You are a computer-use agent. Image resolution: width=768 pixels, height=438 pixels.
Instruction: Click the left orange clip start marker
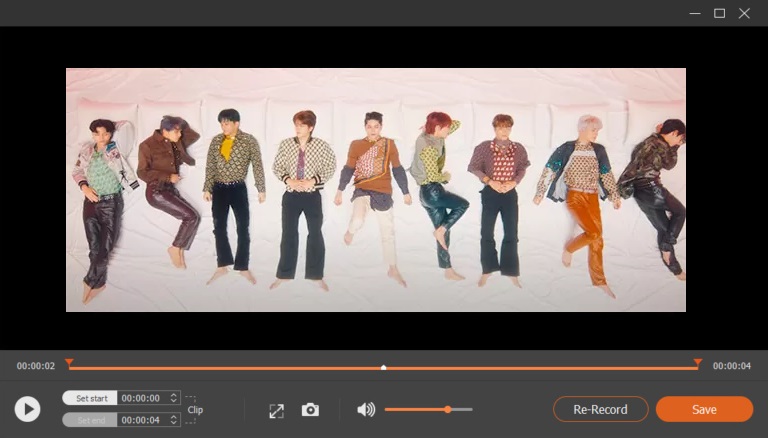click(70, 363)
